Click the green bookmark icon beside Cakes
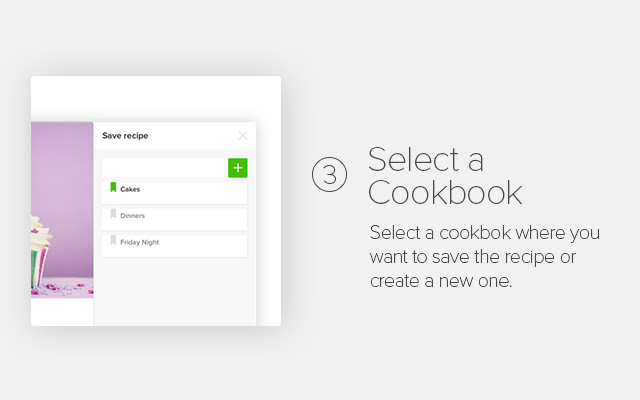This screenshot has width=640, height=400. [113, 188]
